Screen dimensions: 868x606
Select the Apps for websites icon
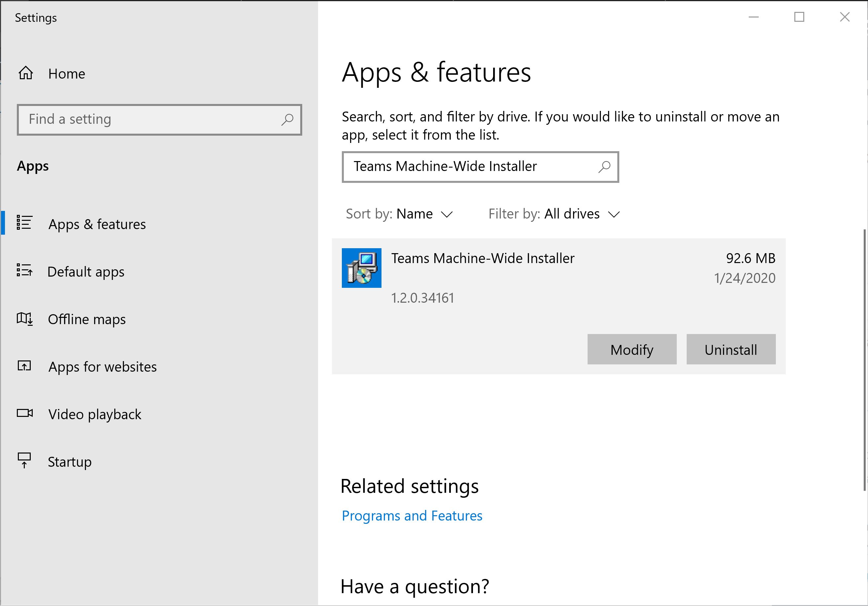(x=24, y=366)
